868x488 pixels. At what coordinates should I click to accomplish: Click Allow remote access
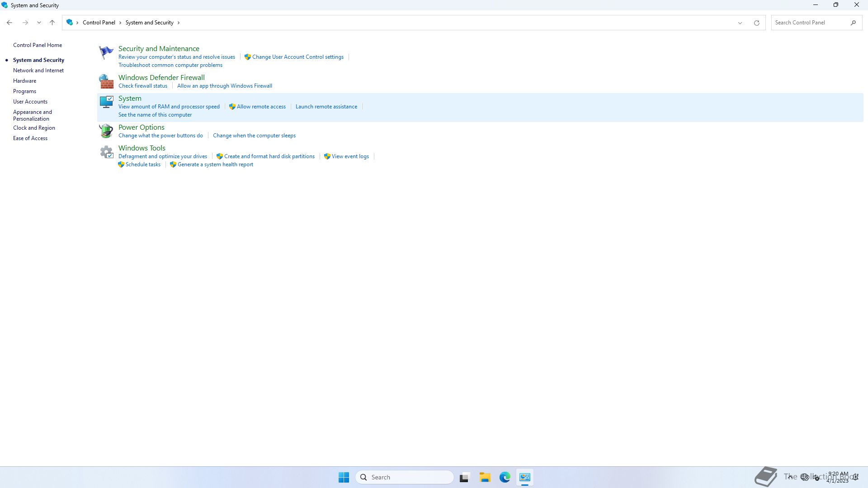pos(261,107)
